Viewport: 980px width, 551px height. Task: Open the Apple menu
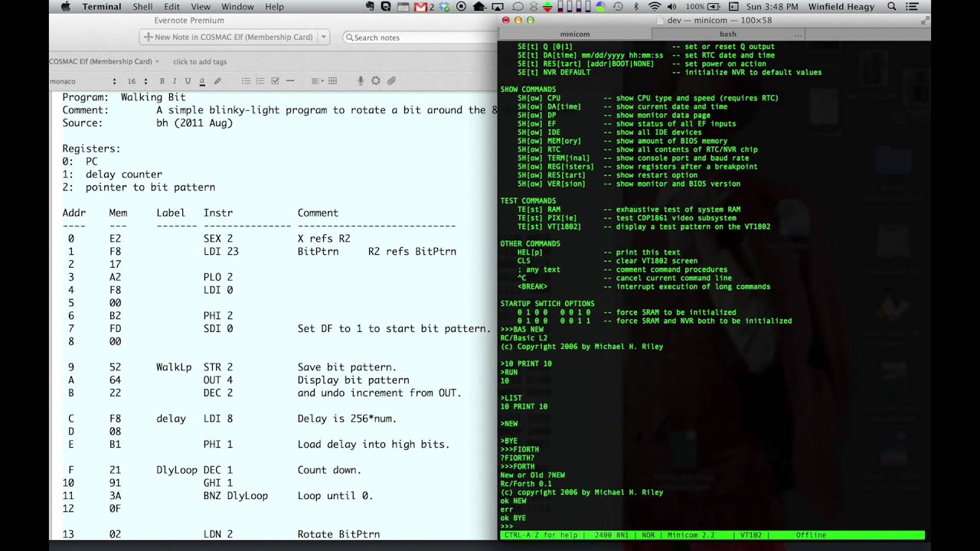tap(65, 7)
